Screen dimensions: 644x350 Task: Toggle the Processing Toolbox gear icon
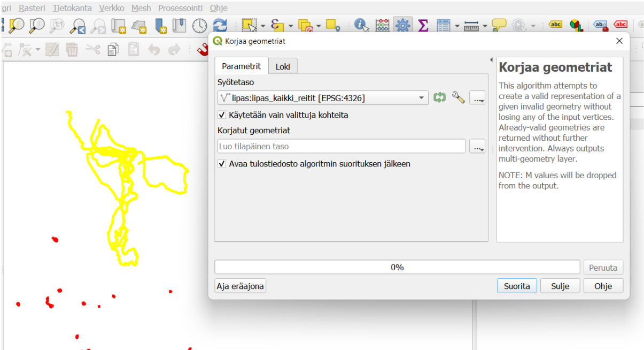coord(402,25)
